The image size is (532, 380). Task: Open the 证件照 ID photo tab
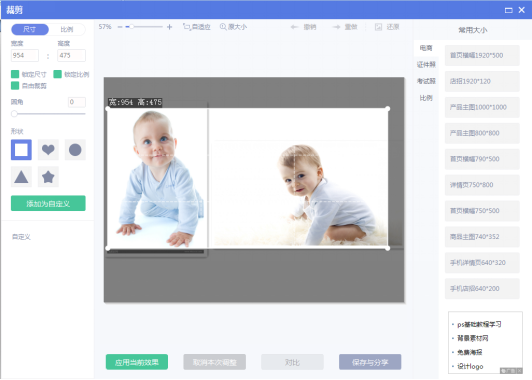(x=426, y=64)
